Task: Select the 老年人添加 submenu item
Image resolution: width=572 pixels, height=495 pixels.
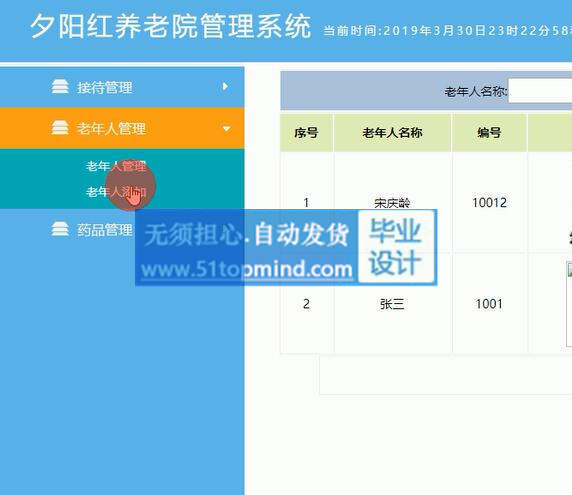Action: pyautogui.click(x=116, y=192)
